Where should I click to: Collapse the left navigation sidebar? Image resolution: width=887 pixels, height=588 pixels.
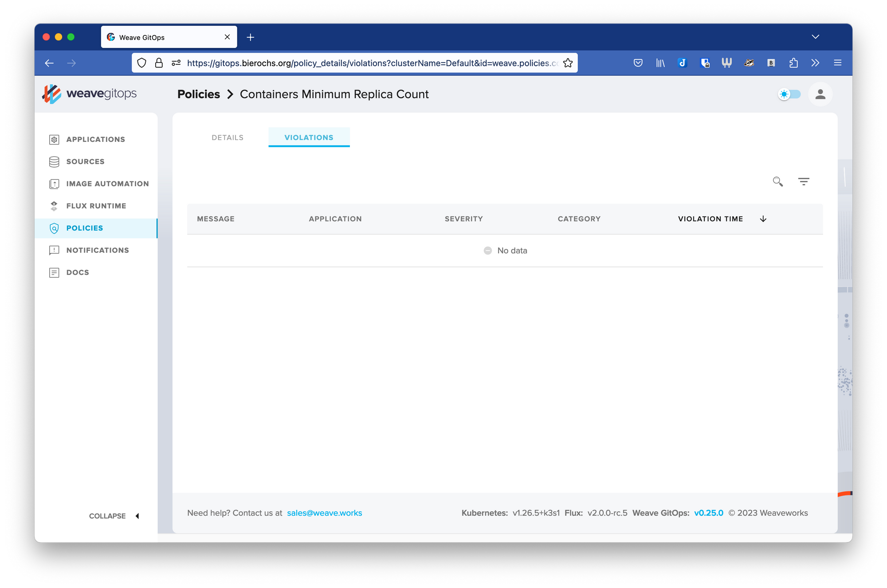coord(114,516)
